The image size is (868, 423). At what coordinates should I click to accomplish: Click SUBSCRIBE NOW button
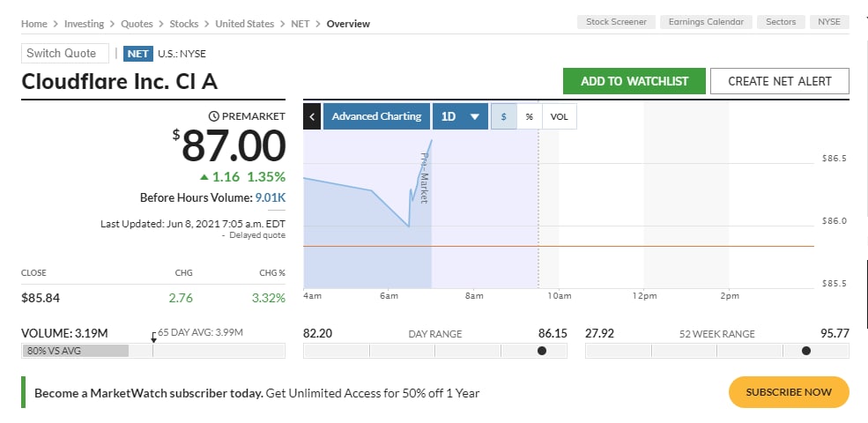pos(789,392)
